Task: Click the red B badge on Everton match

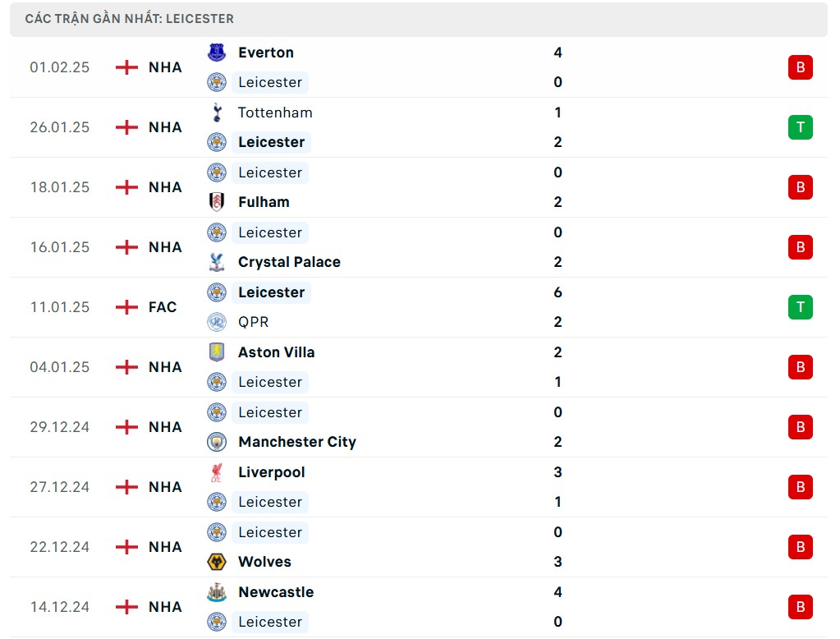Action: (800, 67)
